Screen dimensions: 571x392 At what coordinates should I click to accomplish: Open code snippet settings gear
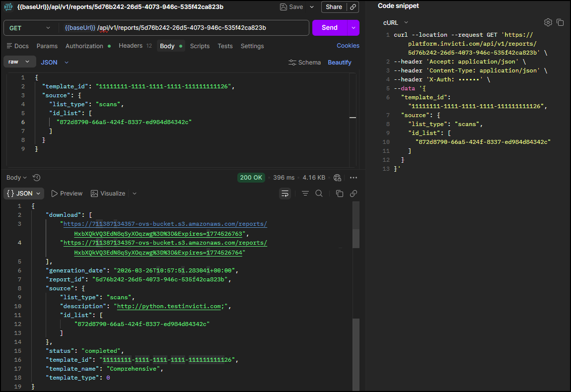click(548, 22)
